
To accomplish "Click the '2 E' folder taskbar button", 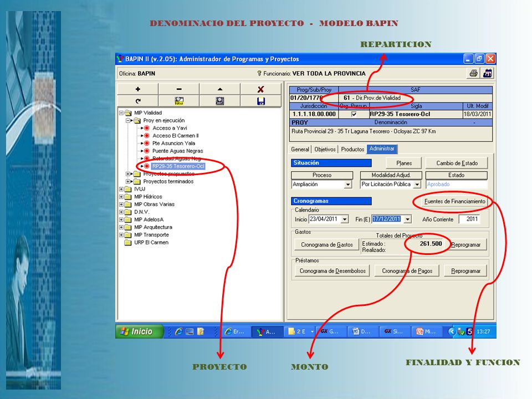I will (300, 331).
